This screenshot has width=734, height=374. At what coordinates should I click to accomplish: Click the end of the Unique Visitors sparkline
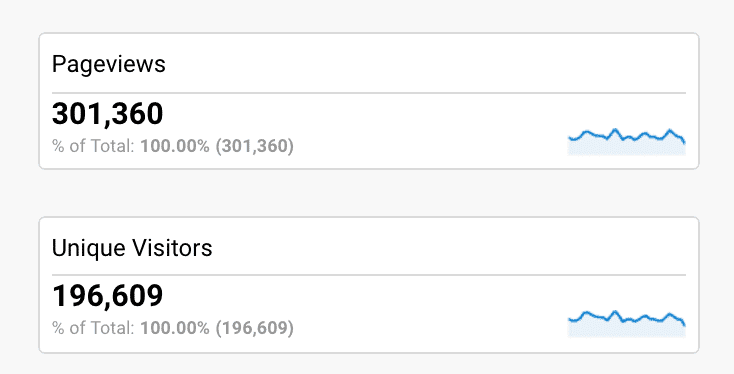click(684, 324)
